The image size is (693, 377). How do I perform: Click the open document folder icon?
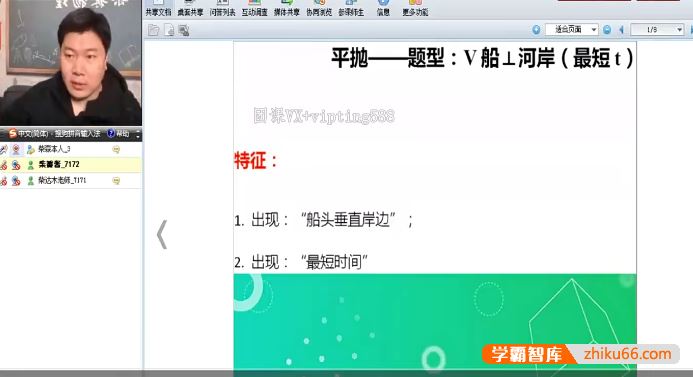tap(153, 30)
